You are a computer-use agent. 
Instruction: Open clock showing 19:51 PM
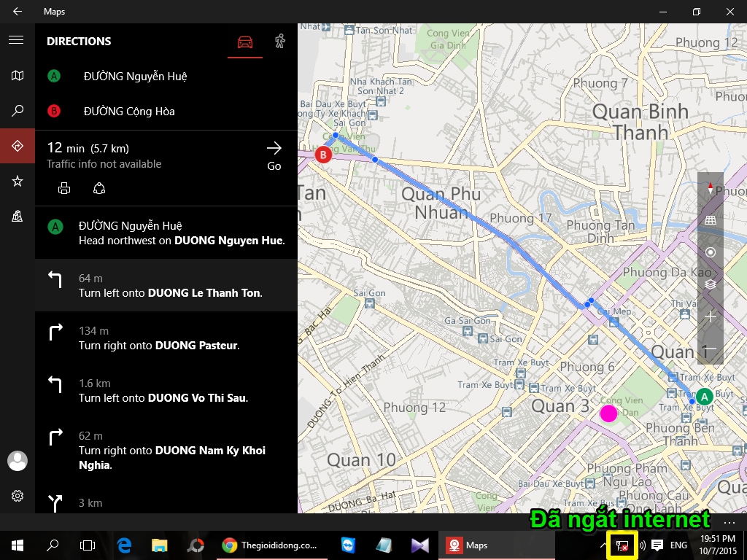tap(718, 545)
